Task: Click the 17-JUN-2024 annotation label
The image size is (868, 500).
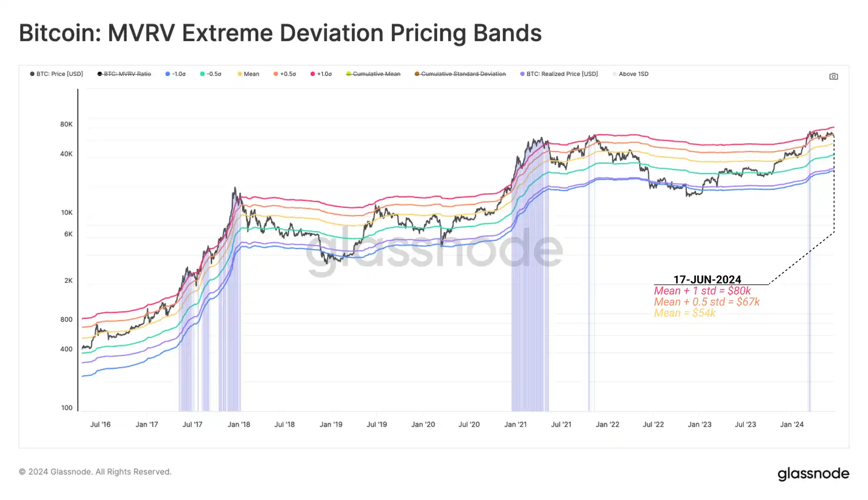Action: (707, 280)
